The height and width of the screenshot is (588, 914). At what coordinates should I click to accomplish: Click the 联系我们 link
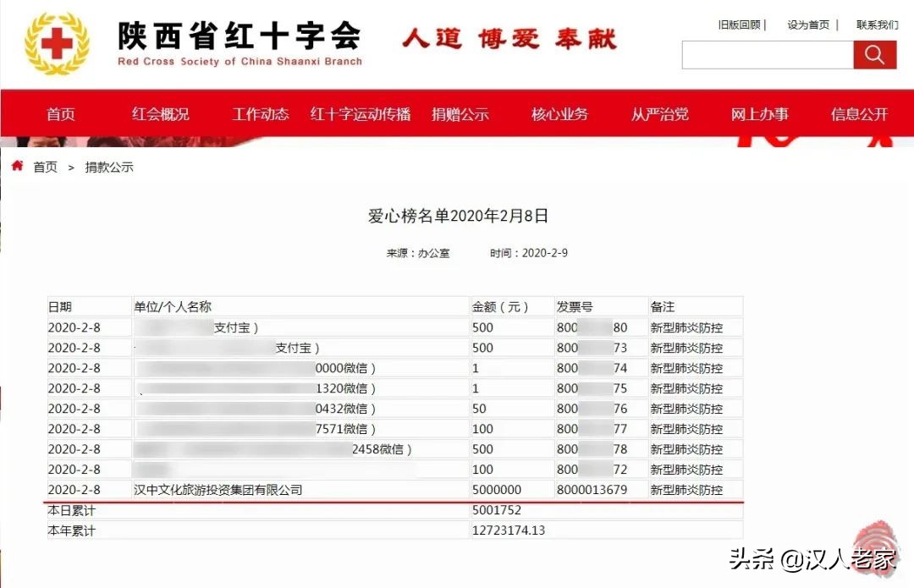878,25
